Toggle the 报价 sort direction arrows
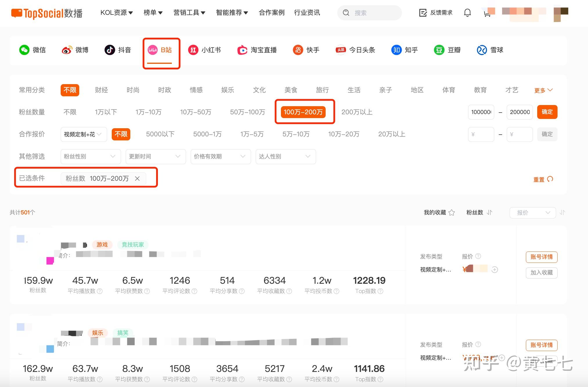 (x=562, y=213)
